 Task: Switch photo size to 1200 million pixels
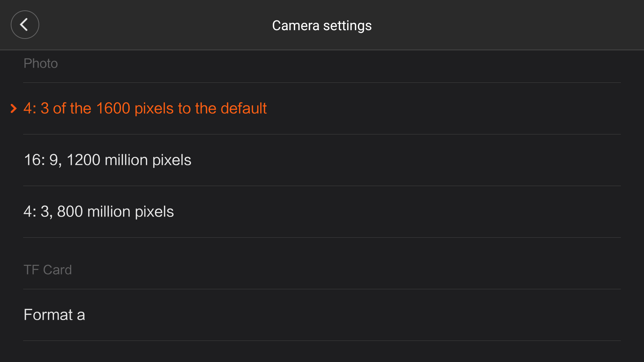click(x=322, y=160)
